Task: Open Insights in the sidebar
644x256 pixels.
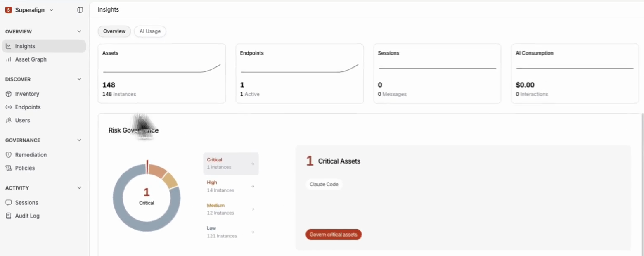Action: [x=44, y=46]
